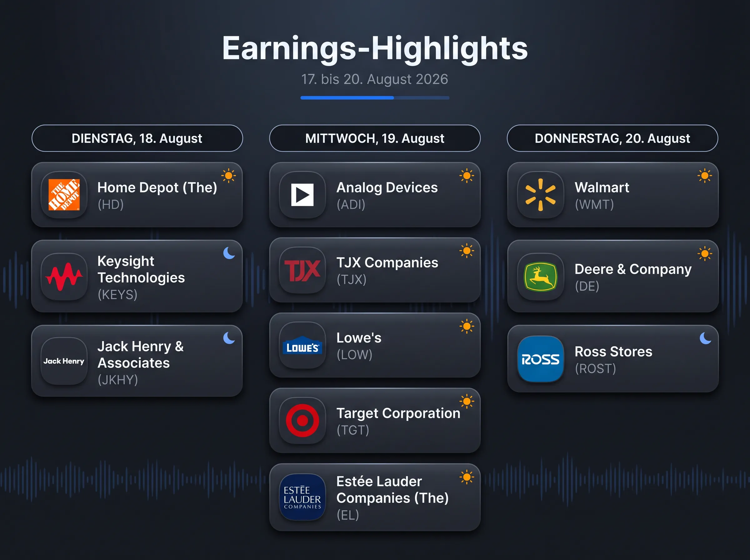Select the MITTWOCH, 19. August day header

tap(375, 138)
